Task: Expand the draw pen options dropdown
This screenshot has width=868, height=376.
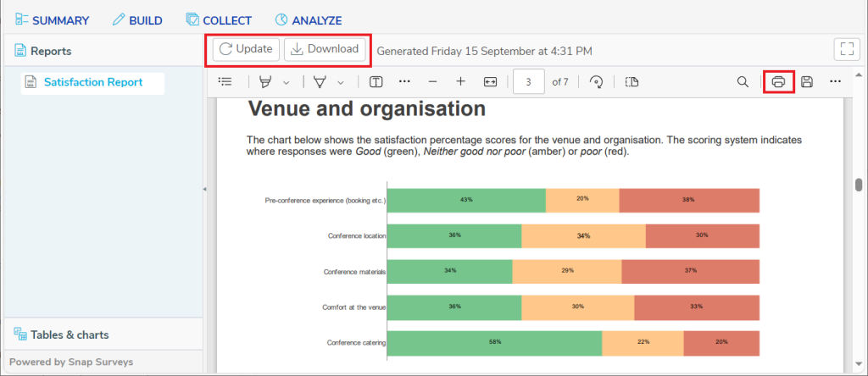Action: 341,82
